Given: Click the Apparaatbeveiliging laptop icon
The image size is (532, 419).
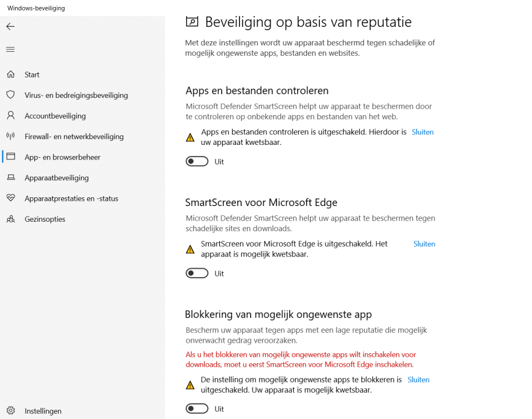Looking at the screenshot, I should (10, 177).
